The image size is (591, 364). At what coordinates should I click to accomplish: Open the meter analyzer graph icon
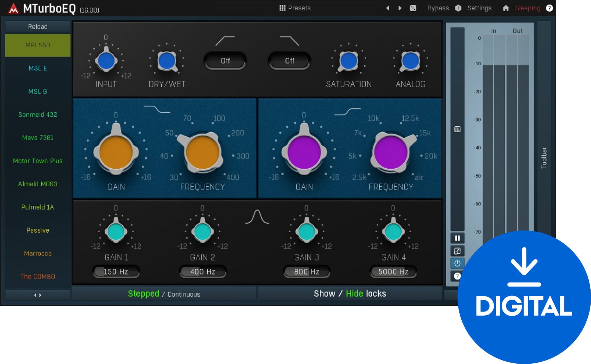click(x=457, y=129)
